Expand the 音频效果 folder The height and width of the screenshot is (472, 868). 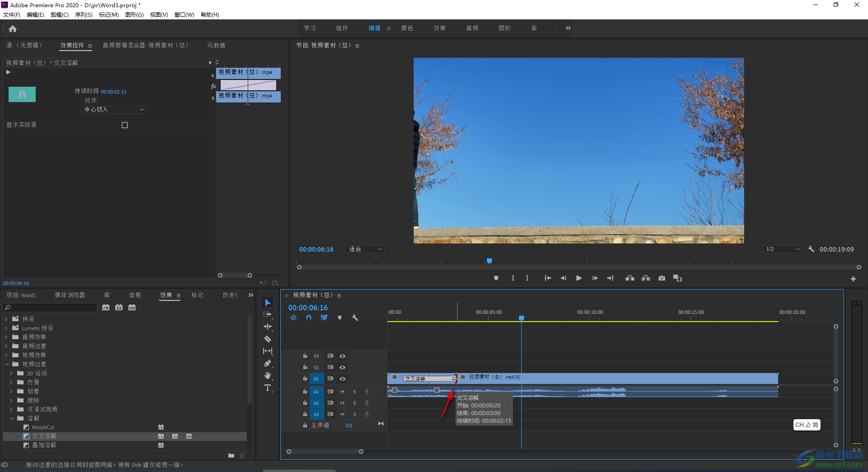(6, 337)
